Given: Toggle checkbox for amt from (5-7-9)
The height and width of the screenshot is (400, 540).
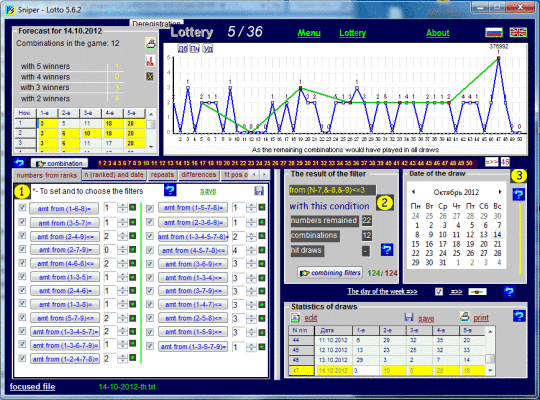Looking at the screenshot, I should pos(22,317).
